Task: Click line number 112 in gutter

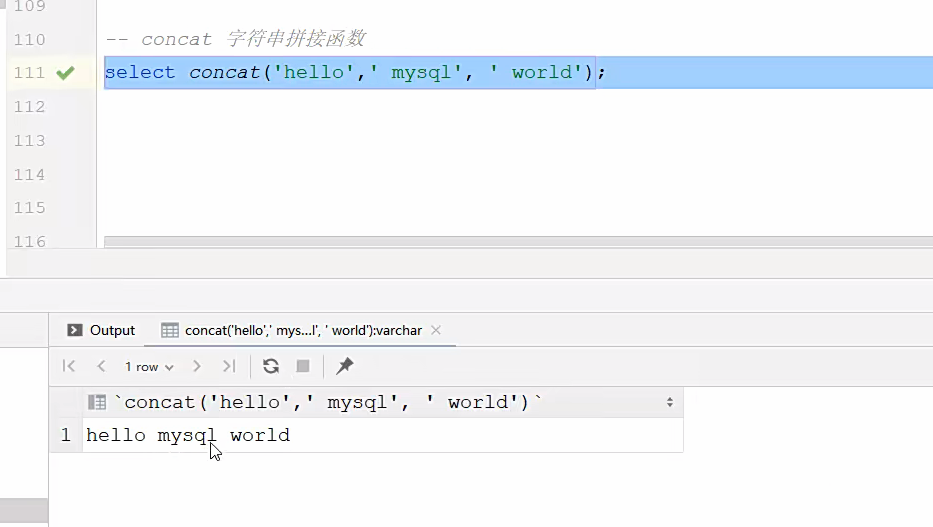Action: pos(29,106)
